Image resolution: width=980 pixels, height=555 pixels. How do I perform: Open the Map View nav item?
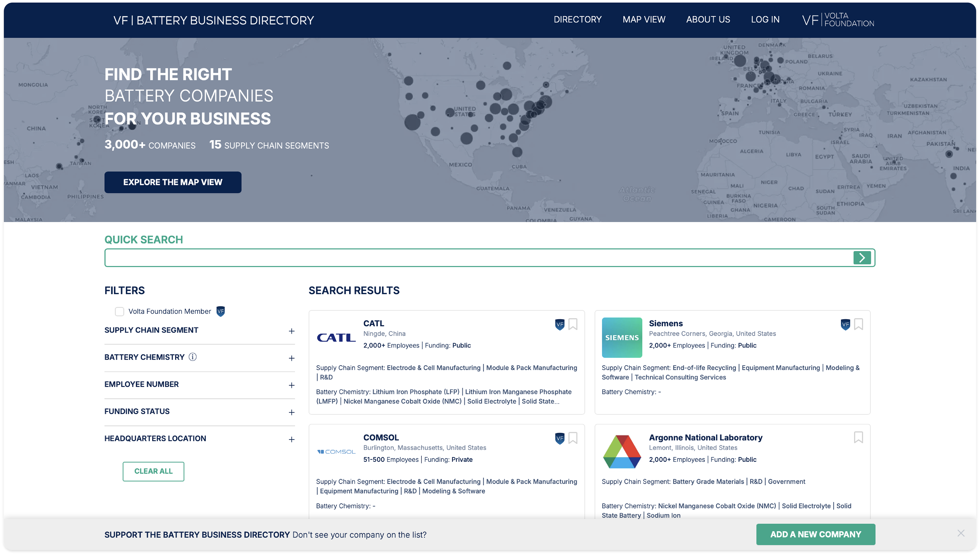[644, 19]
